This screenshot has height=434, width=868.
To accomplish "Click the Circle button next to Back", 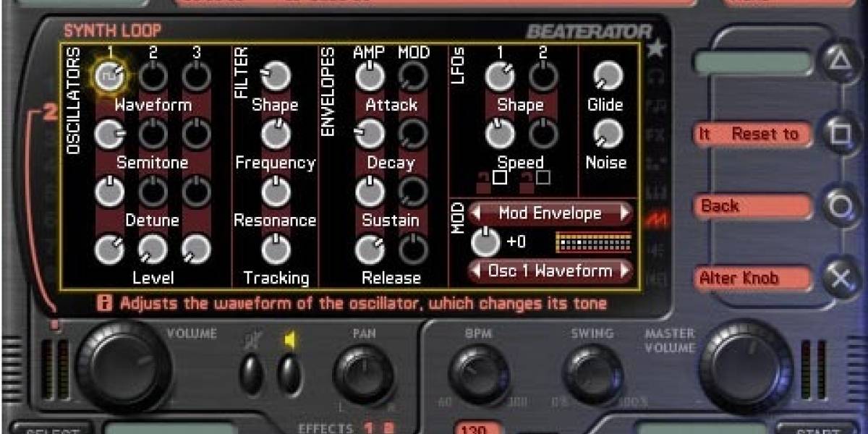I will pos(839,206).
